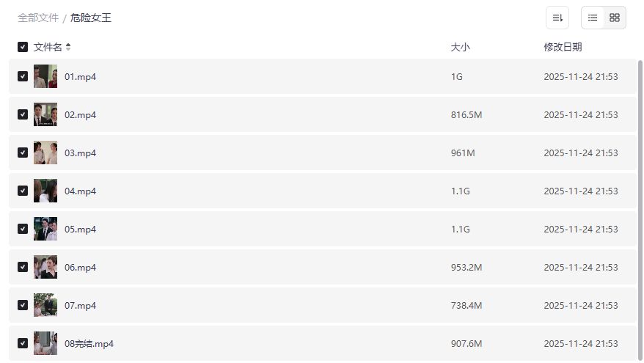Image resolution: width=644 pixels, height=363 pixels.
Task: Open the 05.mp4 video thumbnail
Action: [45, 229]
